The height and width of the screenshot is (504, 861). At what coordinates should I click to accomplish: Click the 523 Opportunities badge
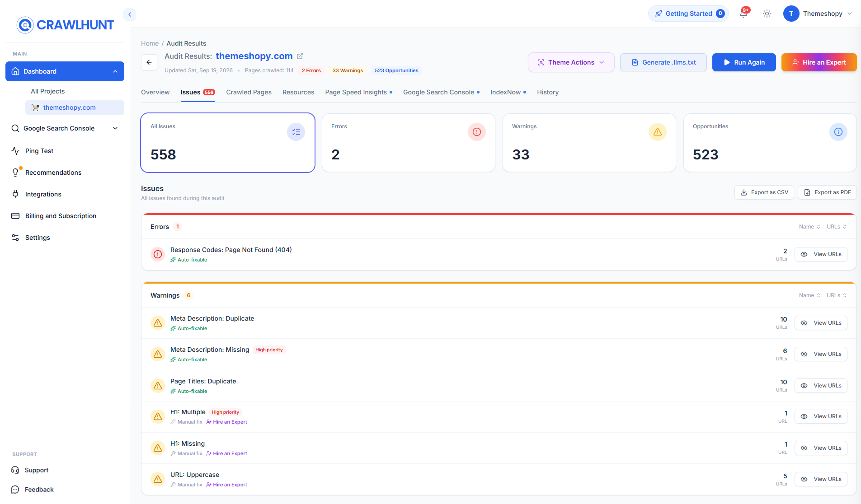pyautogui.click(x=396, y=70)
